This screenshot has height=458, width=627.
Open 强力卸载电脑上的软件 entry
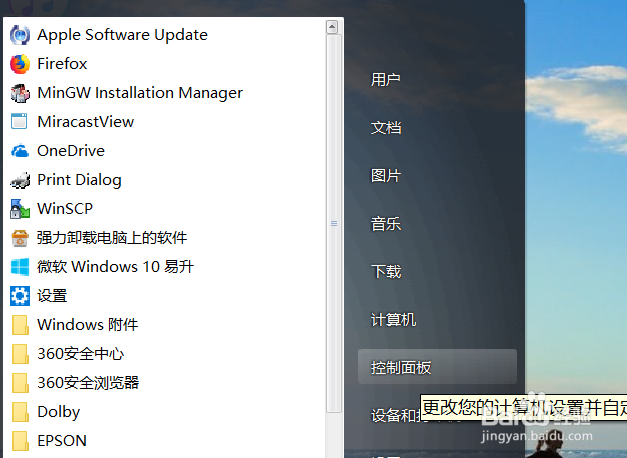112,238
